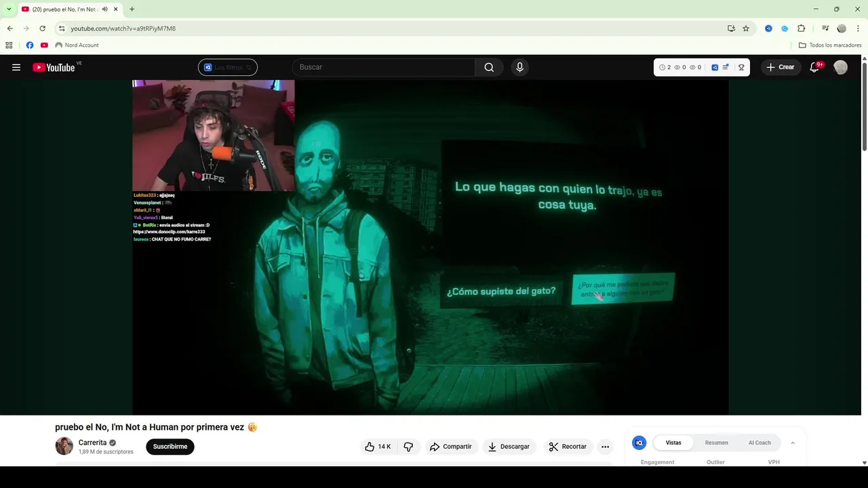
Task: Open the Chrome extensions puzzle icon
Action: tap(802, 28)
